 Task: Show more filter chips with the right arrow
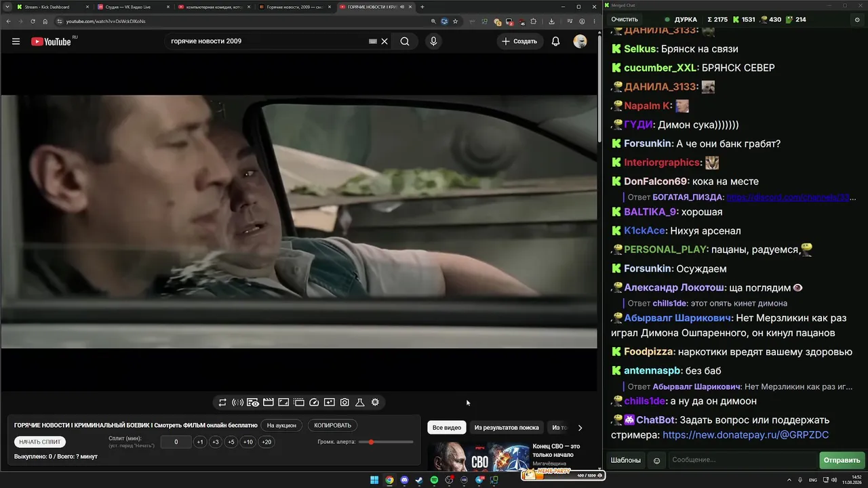[x=580, y=428]
